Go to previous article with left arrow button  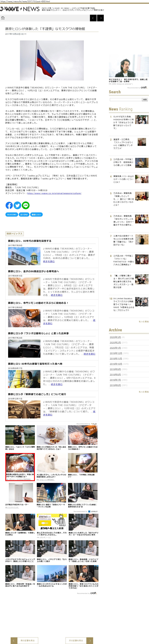point(93,18)
